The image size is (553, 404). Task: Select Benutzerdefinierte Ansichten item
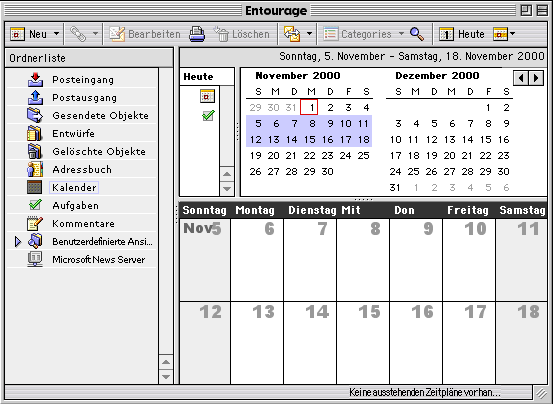[x=102, y=241]
